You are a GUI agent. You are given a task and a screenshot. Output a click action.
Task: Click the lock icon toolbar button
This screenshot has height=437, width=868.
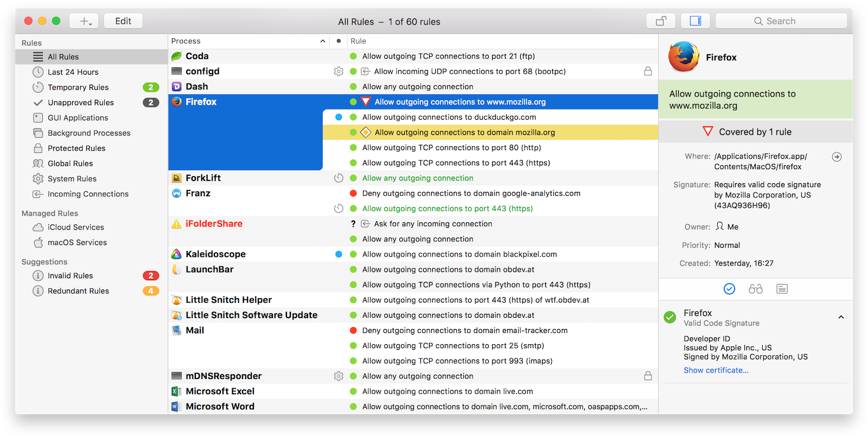coord(661,21)
